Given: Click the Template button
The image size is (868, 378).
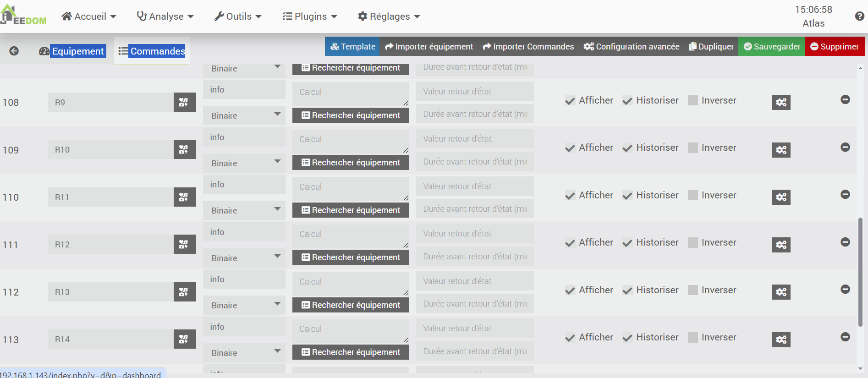Looking at the screenshot, I should pos(353,46).
